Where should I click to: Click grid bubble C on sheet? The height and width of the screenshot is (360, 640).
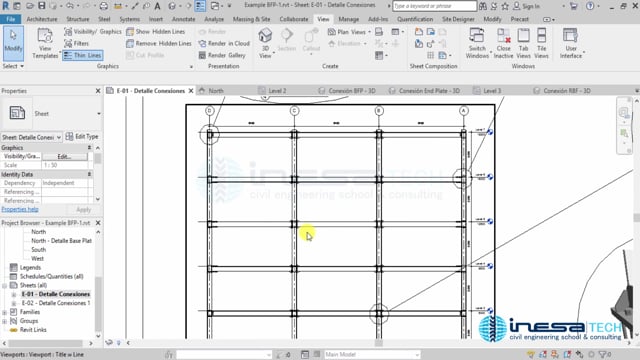(294, 111)
